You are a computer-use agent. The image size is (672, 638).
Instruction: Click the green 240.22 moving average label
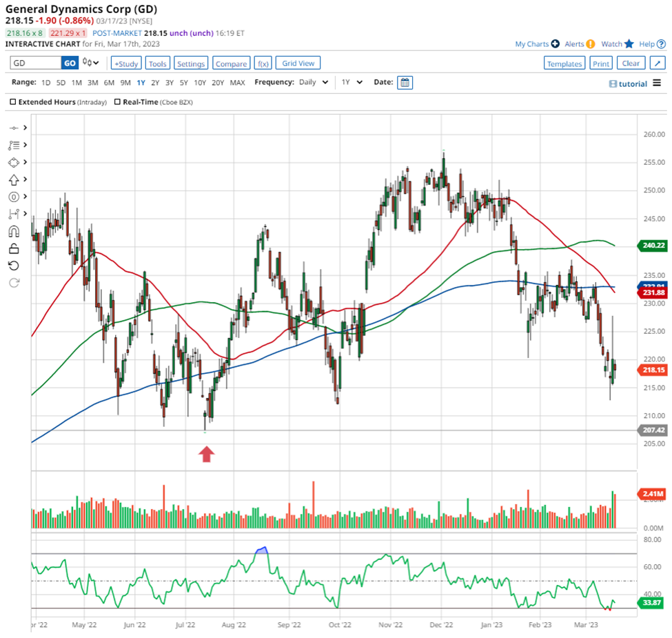coord(653,246)
